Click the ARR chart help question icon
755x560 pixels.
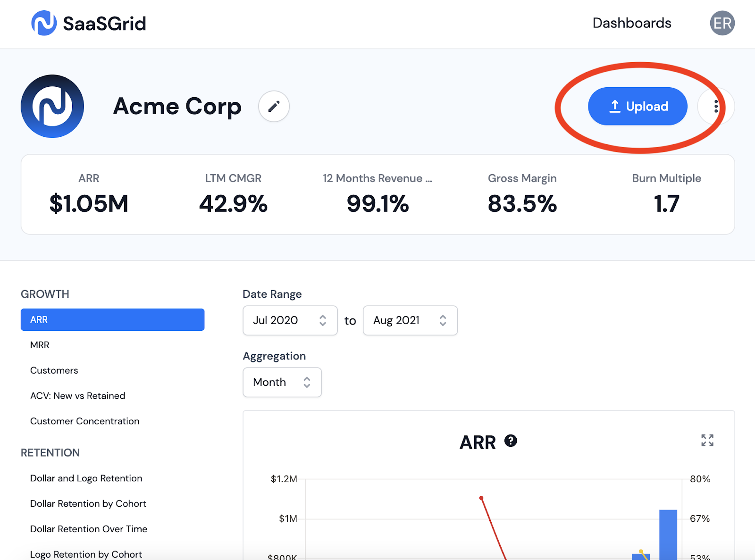tap(511, 441)
